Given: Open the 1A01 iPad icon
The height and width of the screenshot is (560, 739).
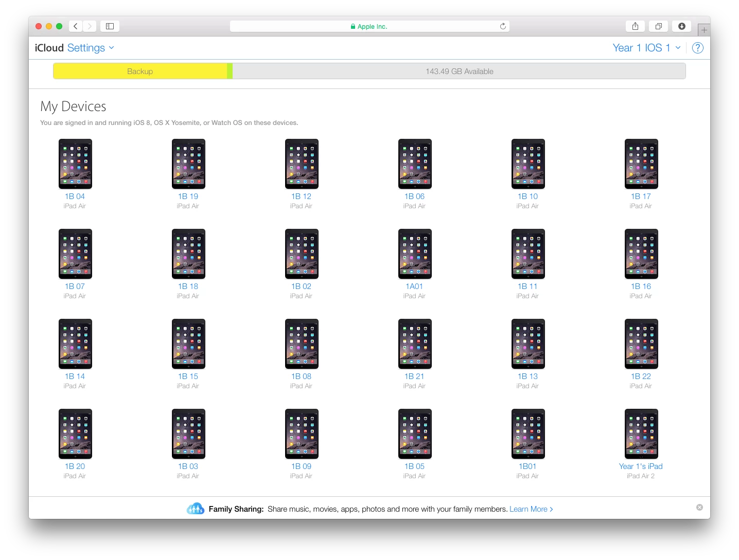Looking at the screenshot, I should pyautogui.click(x=415, y=254).
